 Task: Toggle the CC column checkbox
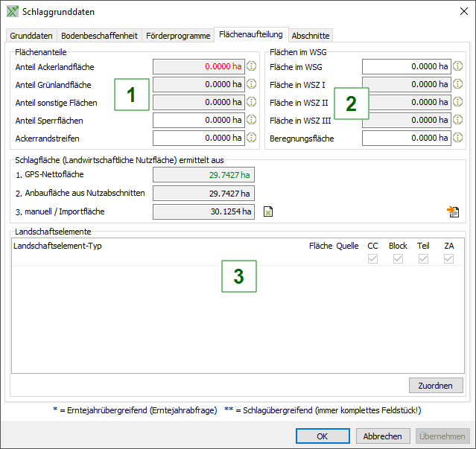373,258
